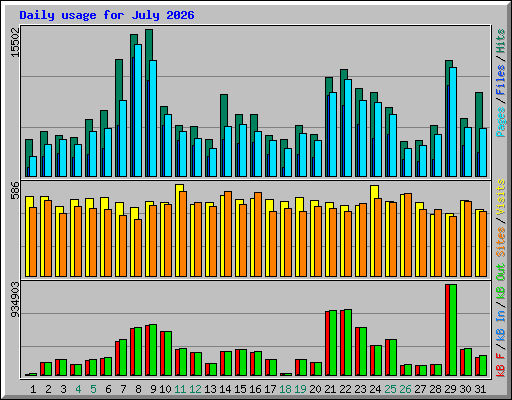
Task: Click the day 24 axis label
Action: tap(375, 389)
